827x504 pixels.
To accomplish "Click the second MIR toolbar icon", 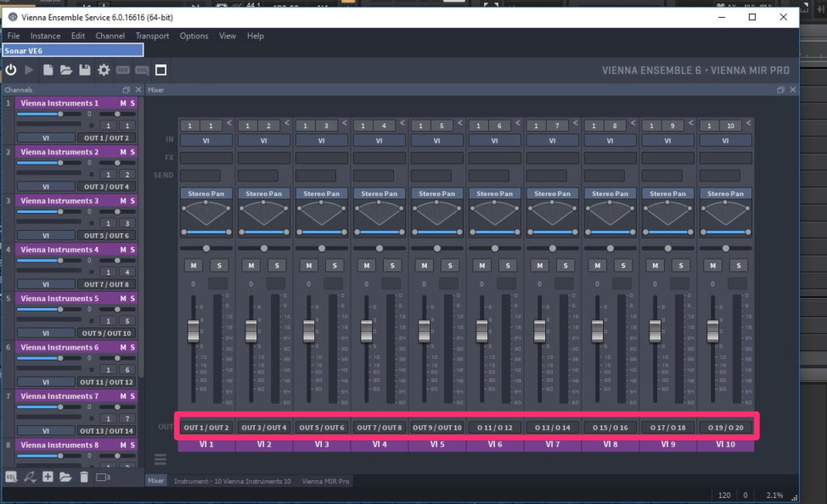I will point(142,70).
